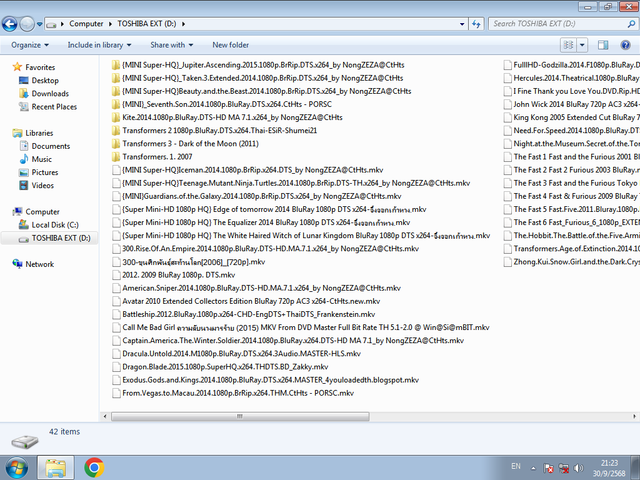Select 2012. 2009 BluRay 1080p. DTS.mkv

click(179, 275)
